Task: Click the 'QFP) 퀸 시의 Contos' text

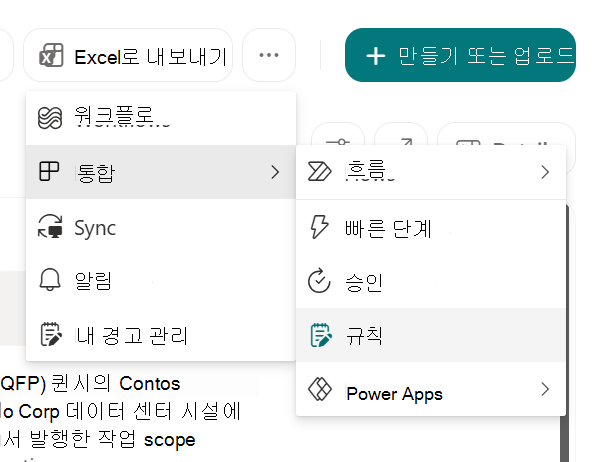Action: coord(90,383)
